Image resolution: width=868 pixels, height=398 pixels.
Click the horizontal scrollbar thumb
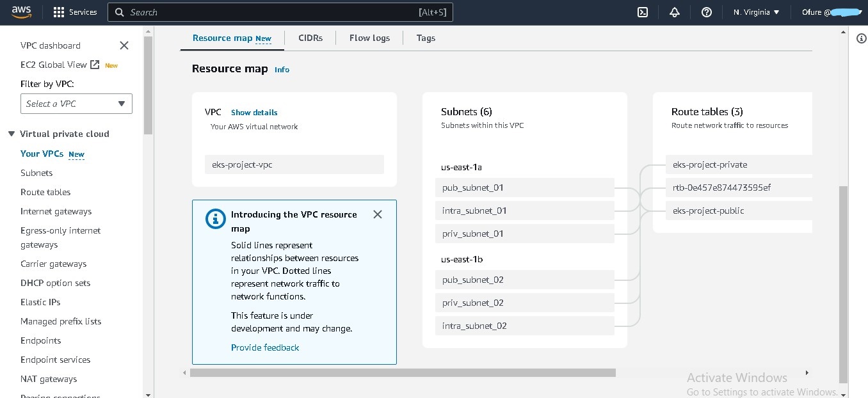403,372
